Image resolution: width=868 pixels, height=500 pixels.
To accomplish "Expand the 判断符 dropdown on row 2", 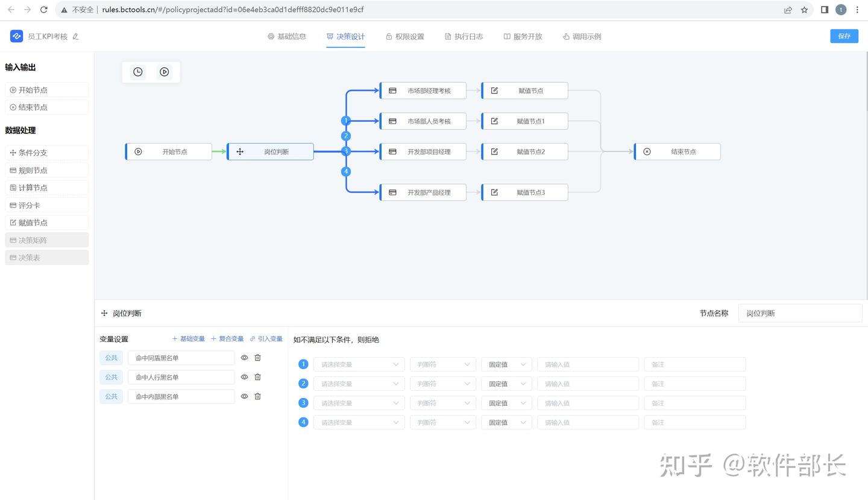I will click(442, 383).
